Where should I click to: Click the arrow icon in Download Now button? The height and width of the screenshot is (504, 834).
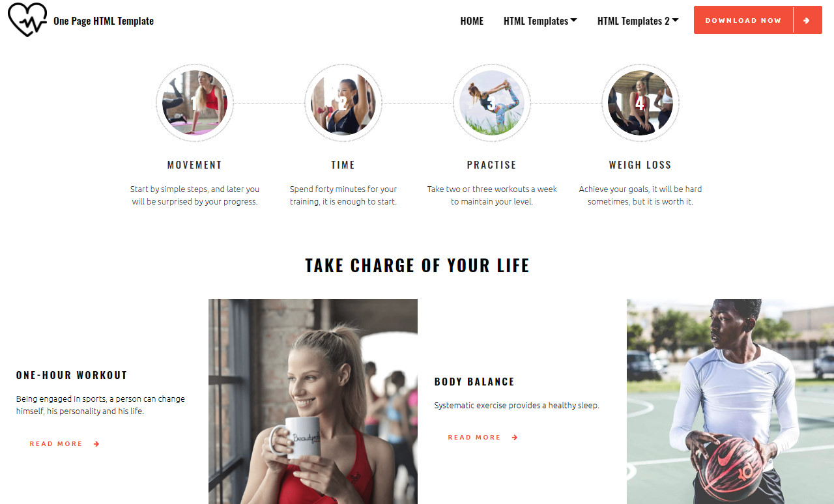point(807,20)
